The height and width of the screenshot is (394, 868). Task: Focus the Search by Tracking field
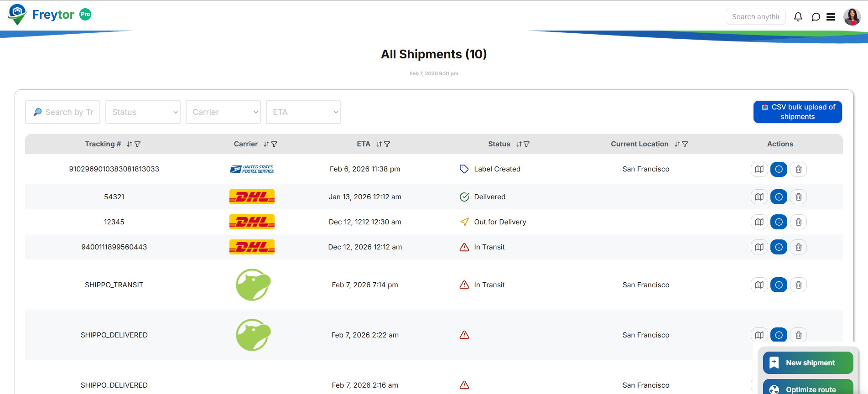point(63,112)
